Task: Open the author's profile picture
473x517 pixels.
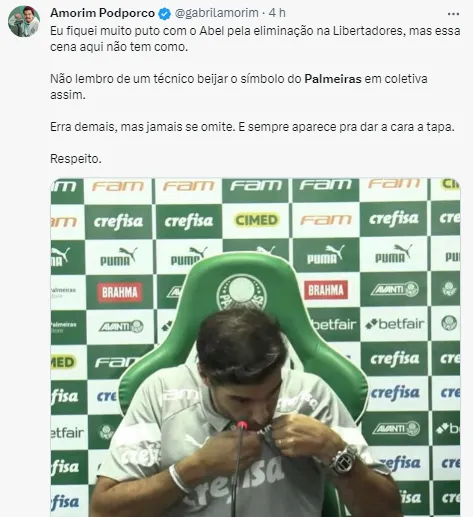Action: point(24,21)
